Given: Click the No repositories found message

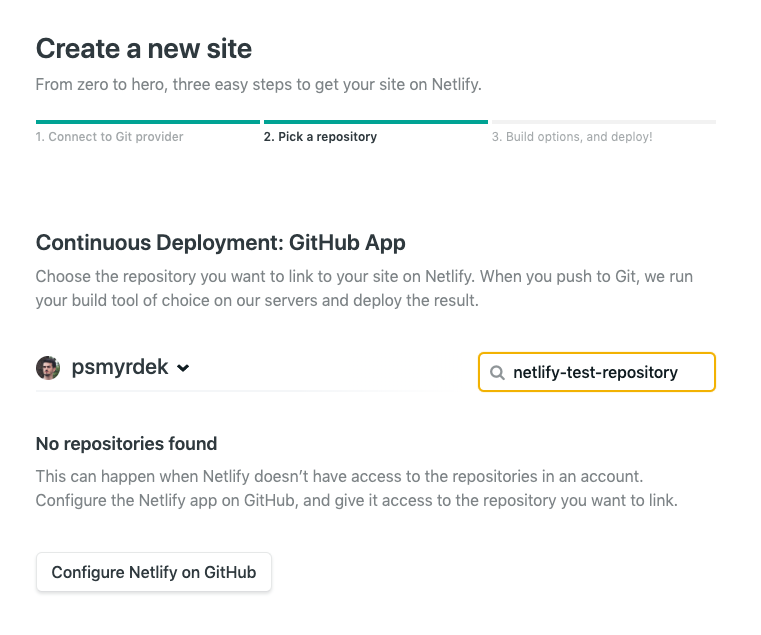Looking at the screenshot, I should click(127, 444).
